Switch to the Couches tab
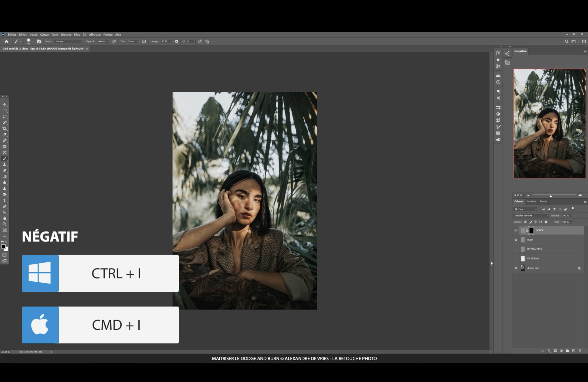This screenshot has width=588, height=382. [x=531, y=202]
